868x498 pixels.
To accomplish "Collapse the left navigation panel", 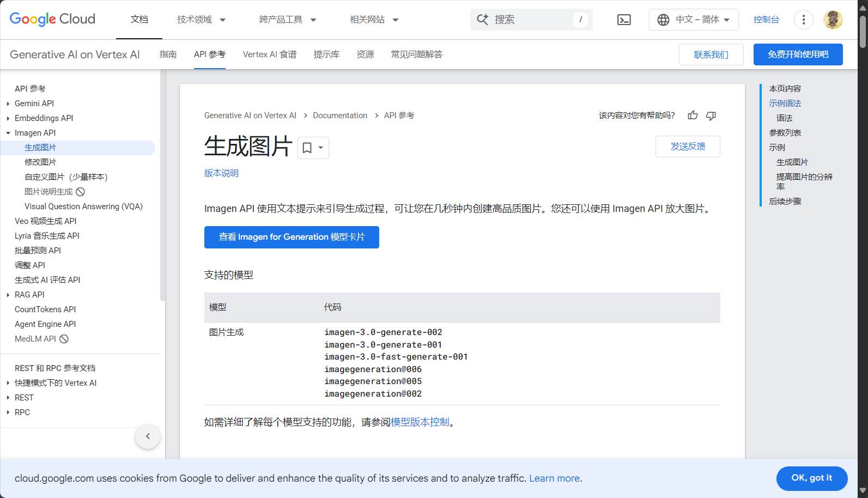I will click(148, 436).
